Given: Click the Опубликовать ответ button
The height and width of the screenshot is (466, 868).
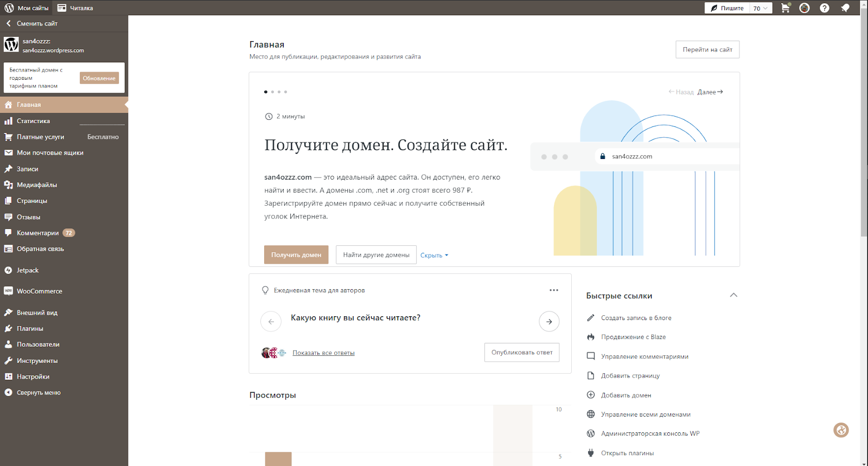Looking at the screenshot, I should (x=522, y=353).
